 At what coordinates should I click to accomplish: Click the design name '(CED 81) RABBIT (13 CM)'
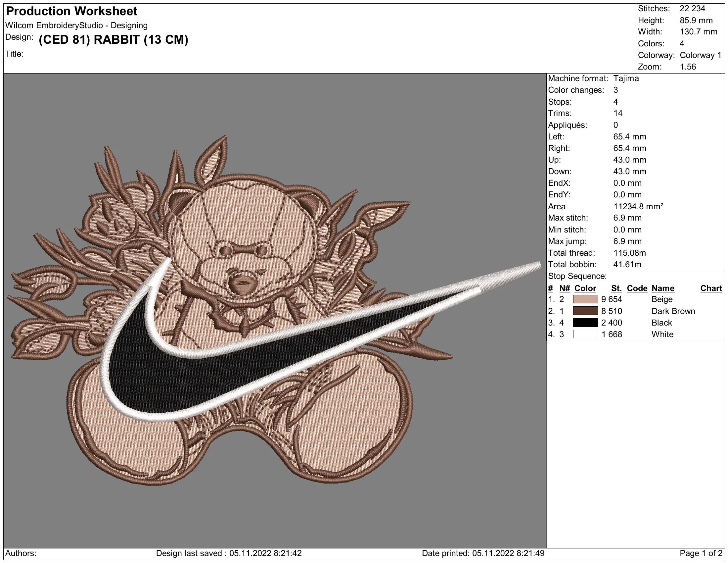(x=113, y=40)
